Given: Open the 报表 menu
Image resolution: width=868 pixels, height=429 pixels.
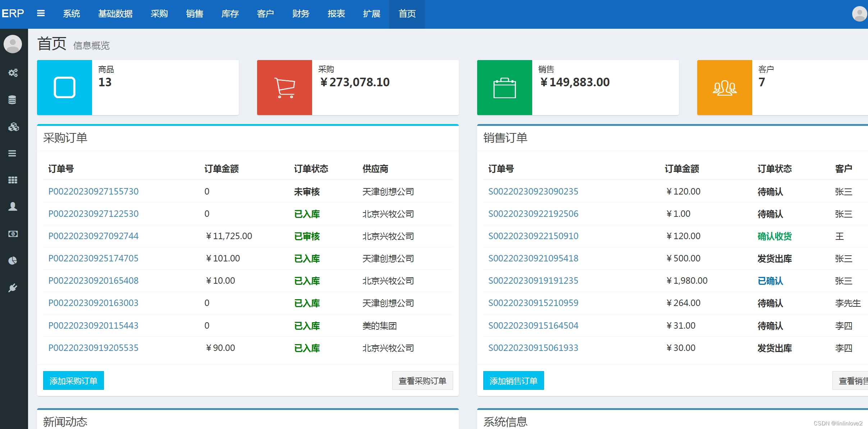Looking at the screenshot, I should click(x=337, y=14).
